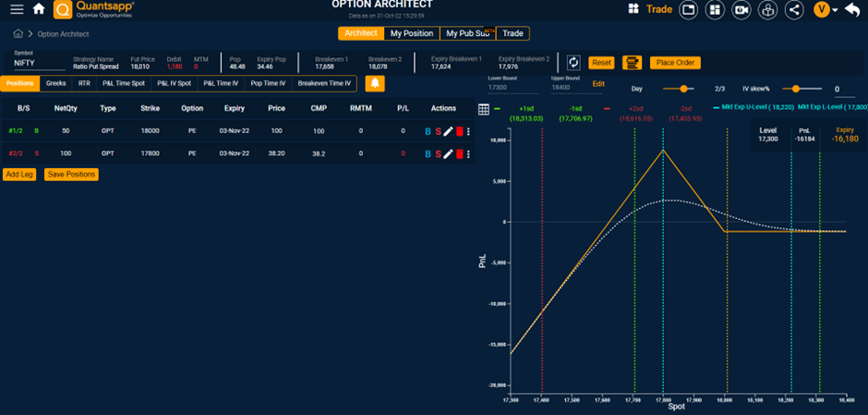Go to home via house icon

[x=39, y=9]
